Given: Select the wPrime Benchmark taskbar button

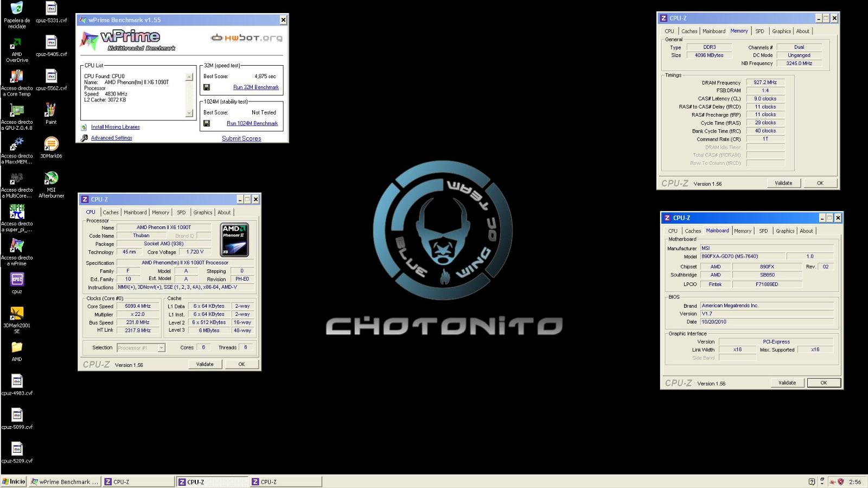Looking at the screenshot, I should 65,482.
